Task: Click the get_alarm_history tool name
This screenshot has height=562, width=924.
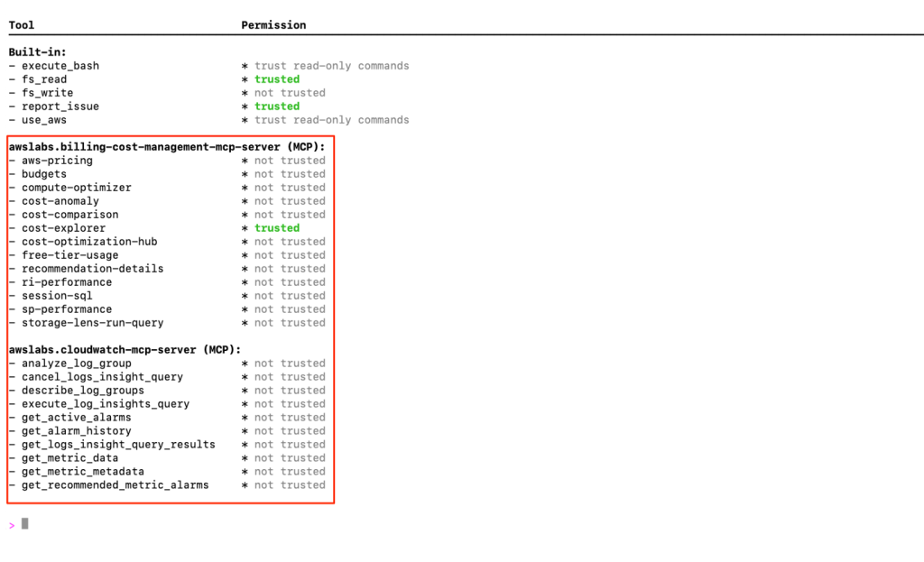Action: coord(77,431)
